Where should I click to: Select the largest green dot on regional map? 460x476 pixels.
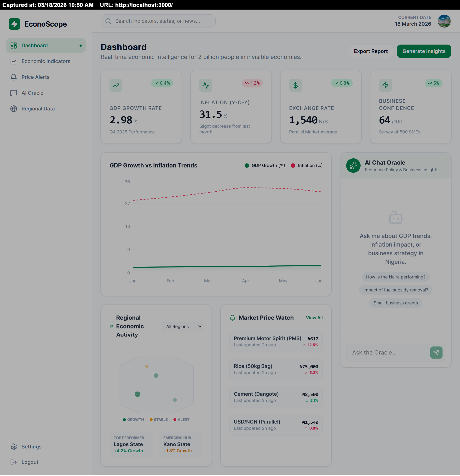(x=138, y=394)
